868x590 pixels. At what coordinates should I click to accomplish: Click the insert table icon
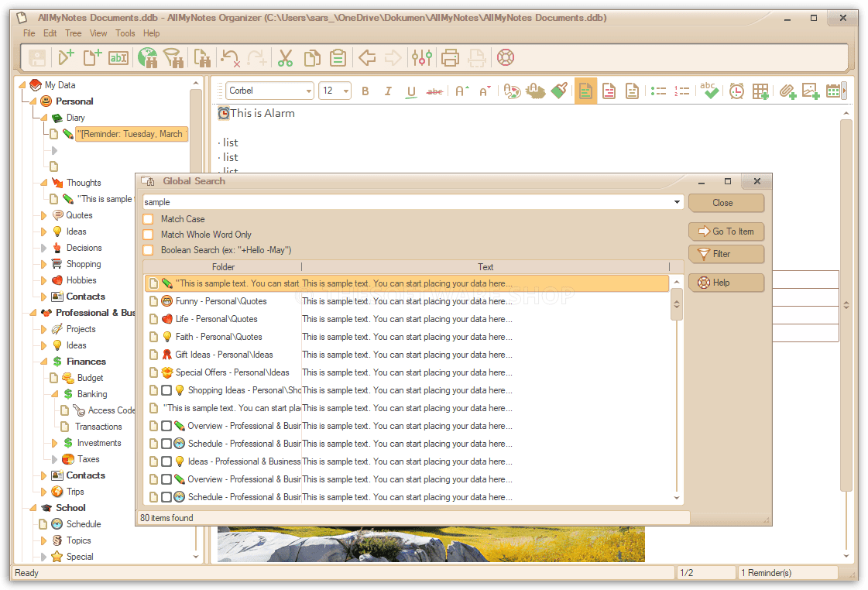click(x=760, y=91)
